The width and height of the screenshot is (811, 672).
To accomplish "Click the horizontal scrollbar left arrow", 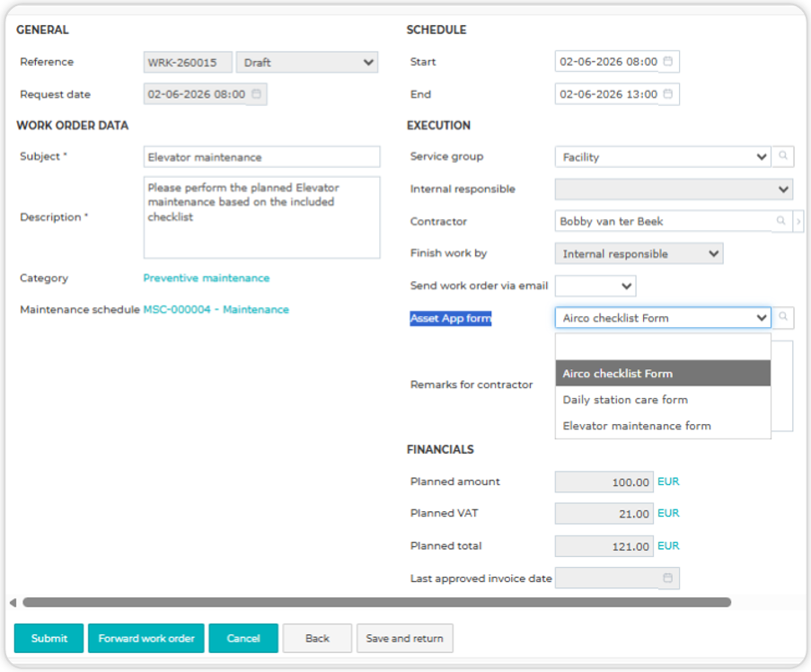I will (x=13, y=602).
